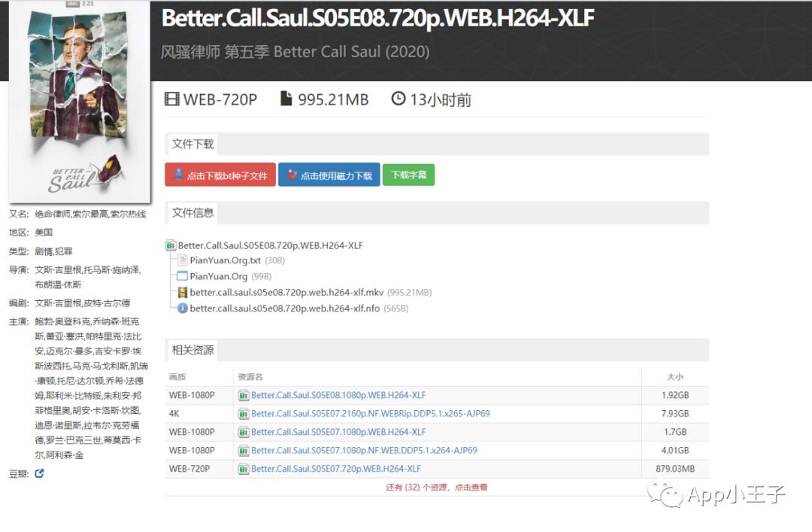Image resolution: width=812 pixels, height=532 pixels.
Task: Click the 大小 column header
Action: click(x=674, y=377)
